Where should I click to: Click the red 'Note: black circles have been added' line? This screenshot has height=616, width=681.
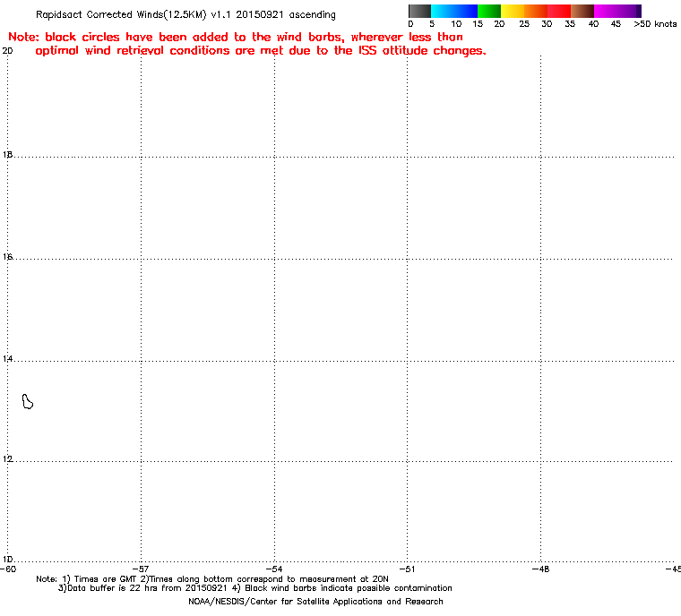tap(236, 37)
